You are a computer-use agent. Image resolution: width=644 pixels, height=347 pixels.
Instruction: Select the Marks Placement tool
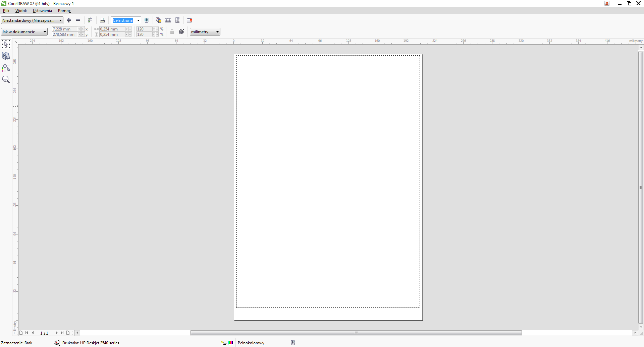click(x=6, y=68)
